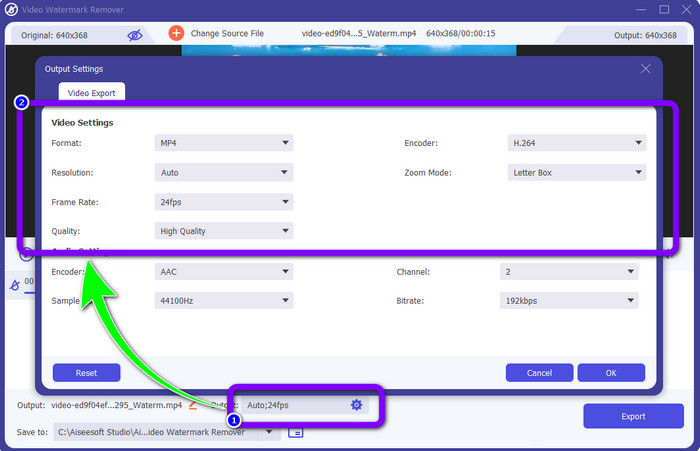Click the Video Watermark Remover app logo

(x=11, y=9)
